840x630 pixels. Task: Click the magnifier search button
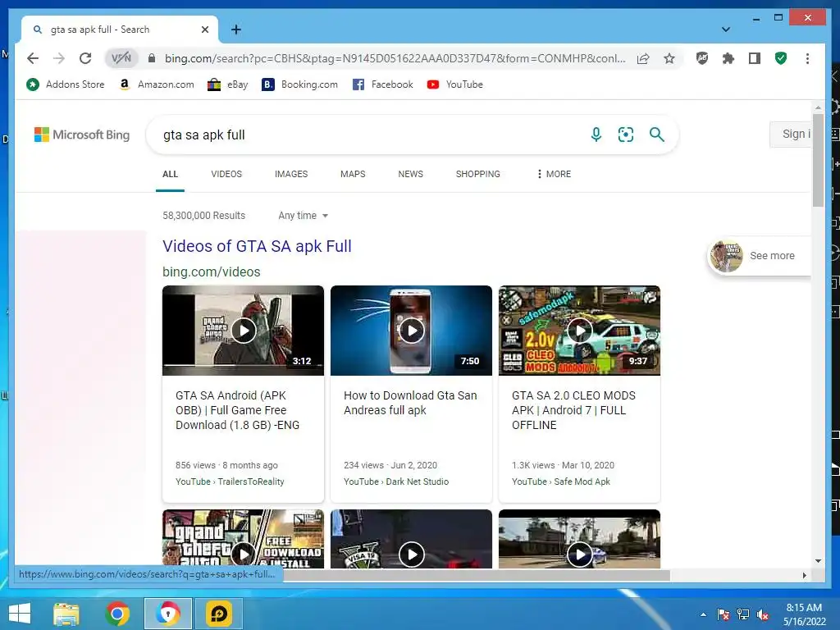click(657, 135)
